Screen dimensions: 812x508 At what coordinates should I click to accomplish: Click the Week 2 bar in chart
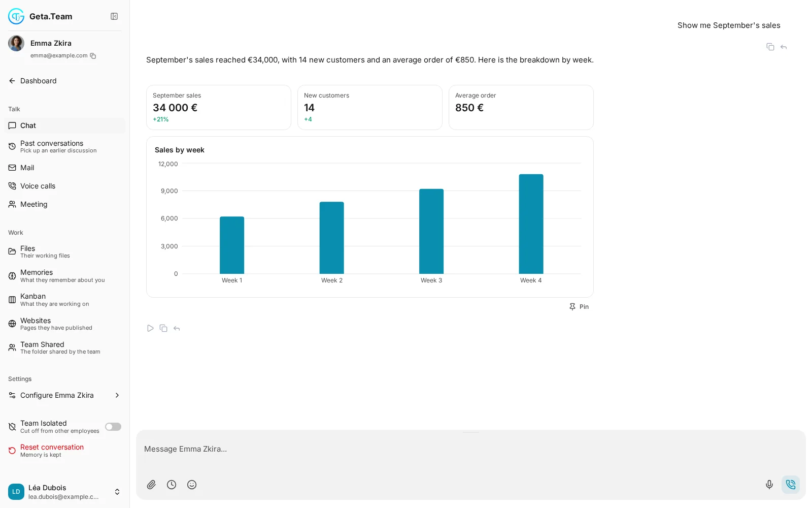332,238
